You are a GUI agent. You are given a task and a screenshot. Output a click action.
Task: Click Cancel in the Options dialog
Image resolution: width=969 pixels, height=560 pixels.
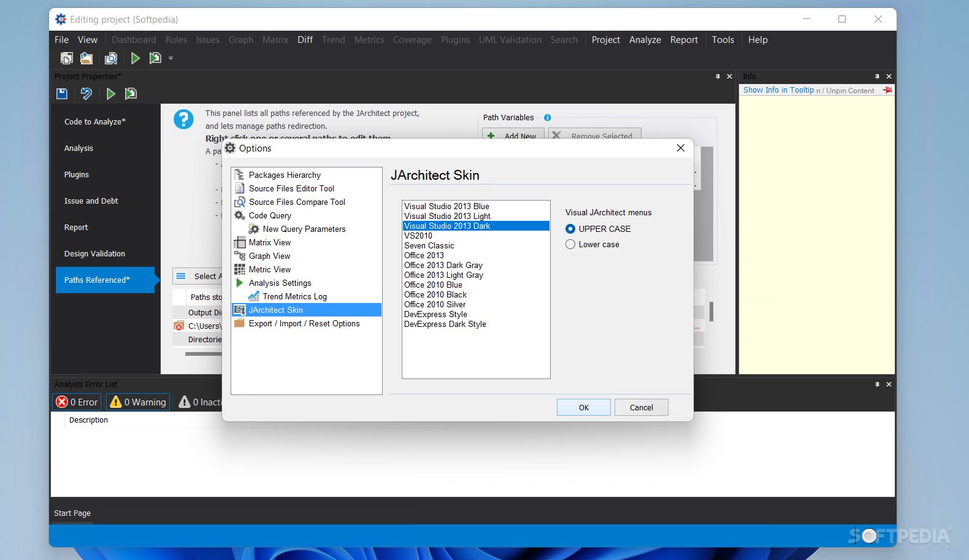click(x=642, y=407)
